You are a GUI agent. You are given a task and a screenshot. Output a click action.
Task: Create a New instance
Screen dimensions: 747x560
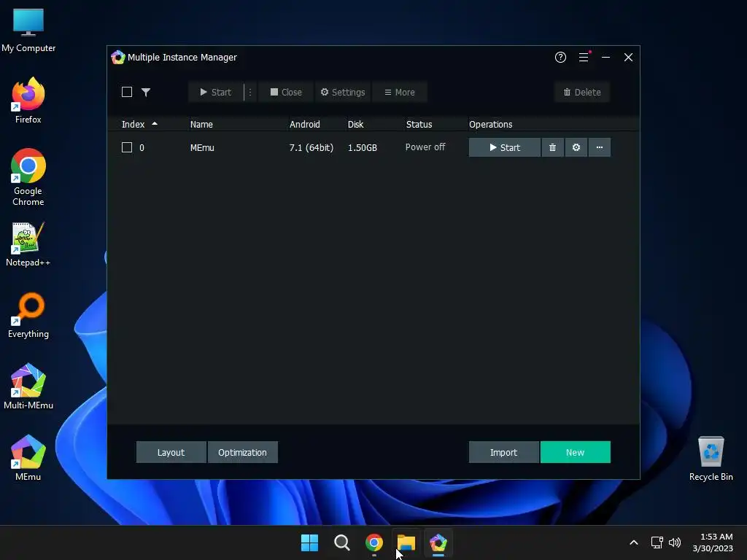[x=575, y=452]
